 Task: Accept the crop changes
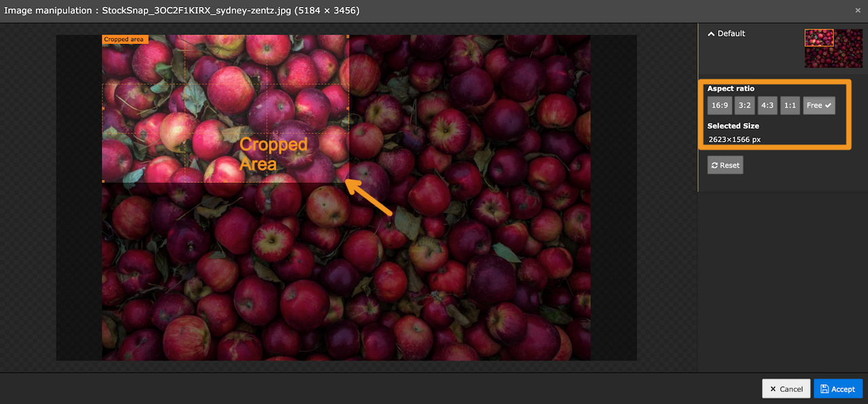(x=837, y=389)
